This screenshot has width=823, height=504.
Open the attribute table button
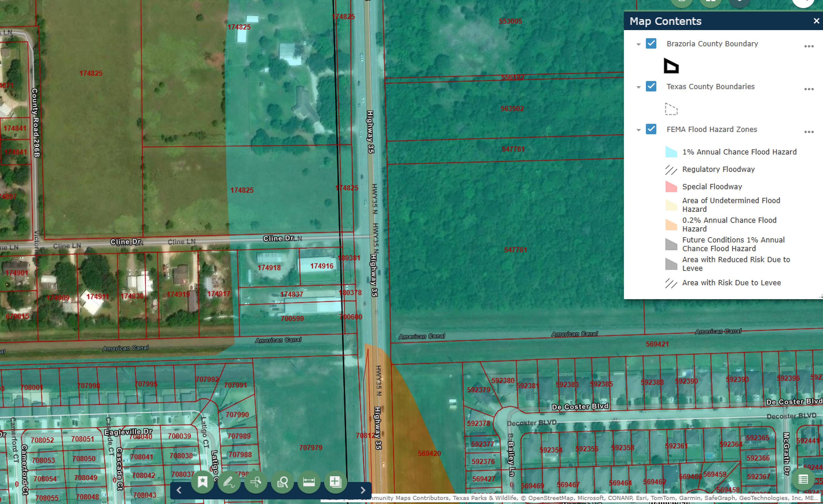pyautogui.click(x=803, y=480)
